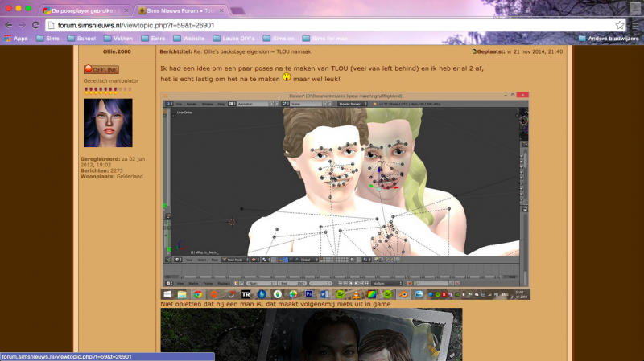Bookmark this page with the star icon
The image size is (644, 361).
coord(620,25)
